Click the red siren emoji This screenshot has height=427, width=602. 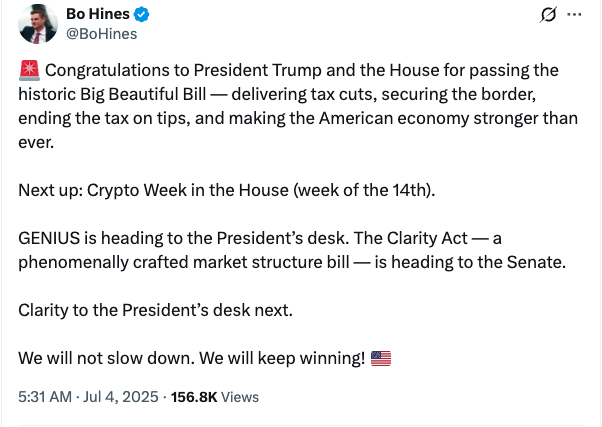tap(28, 71)
